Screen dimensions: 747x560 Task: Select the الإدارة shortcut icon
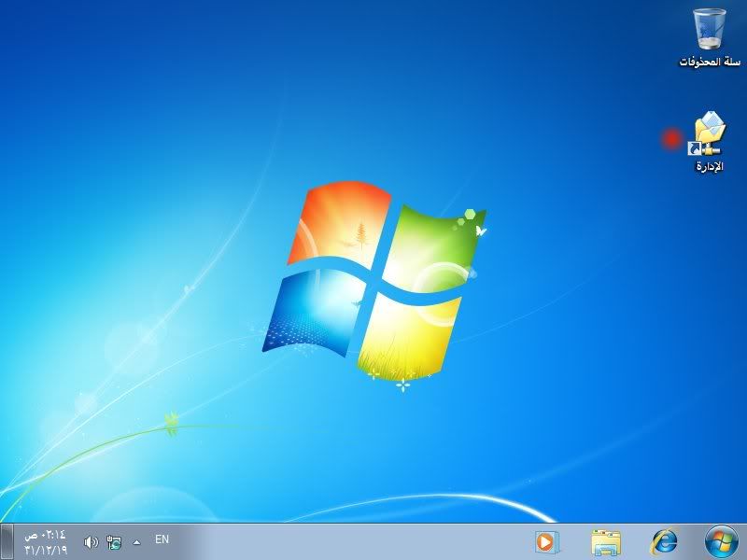tap(707, 133)
